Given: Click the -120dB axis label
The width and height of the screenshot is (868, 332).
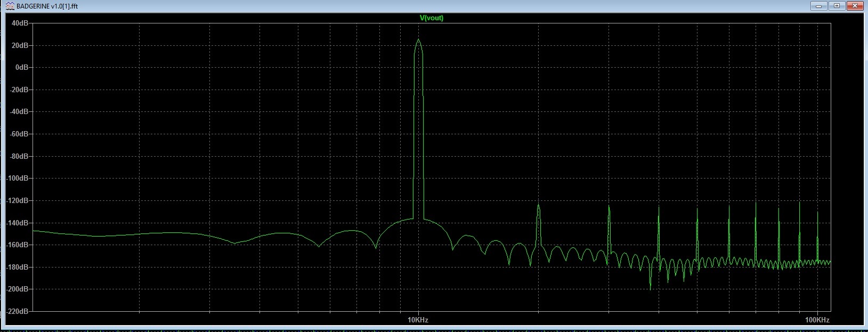Looking at the screenshot, I should coord(17,201).
